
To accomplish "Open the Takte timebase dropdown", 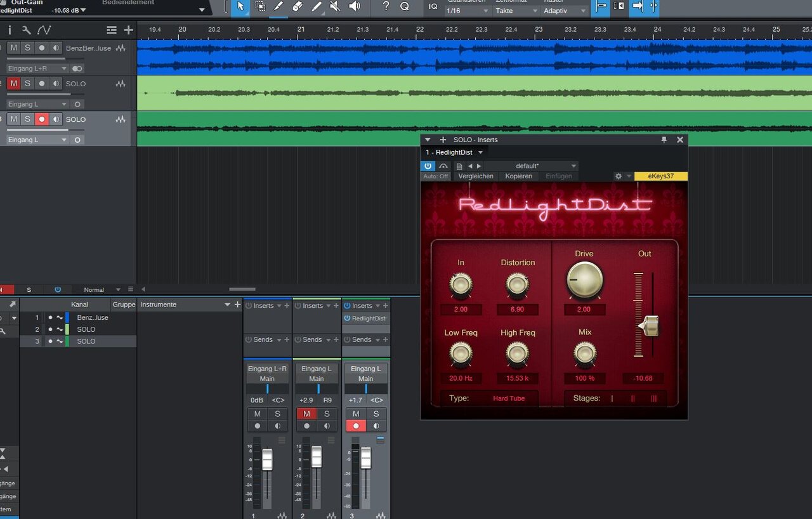I will pyautogui.click(x=518, y=11).
